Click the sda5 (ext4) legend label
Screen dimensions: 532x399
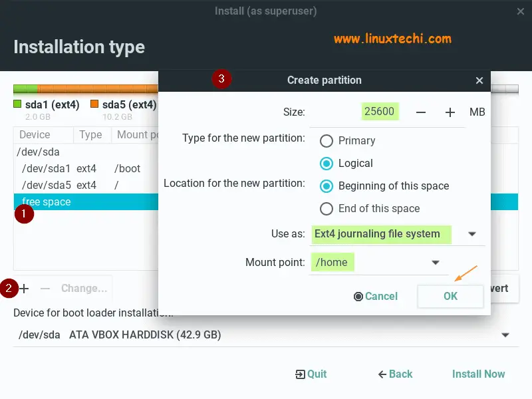129,104
